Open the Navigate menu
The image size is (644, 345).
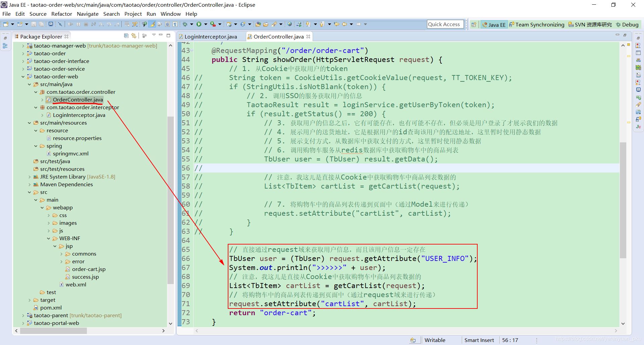88,14
